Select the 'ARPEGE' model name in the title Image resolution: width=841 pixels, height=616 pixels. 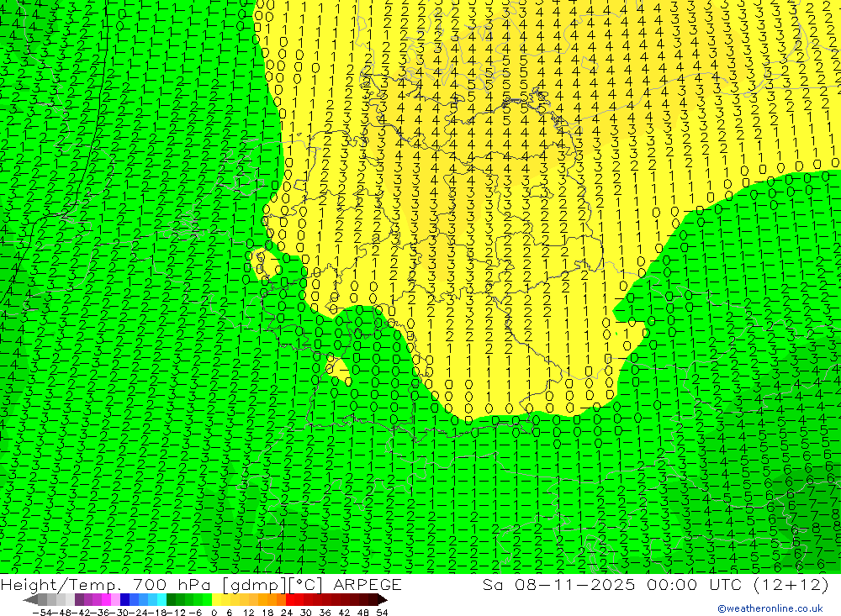coord(367,584)
